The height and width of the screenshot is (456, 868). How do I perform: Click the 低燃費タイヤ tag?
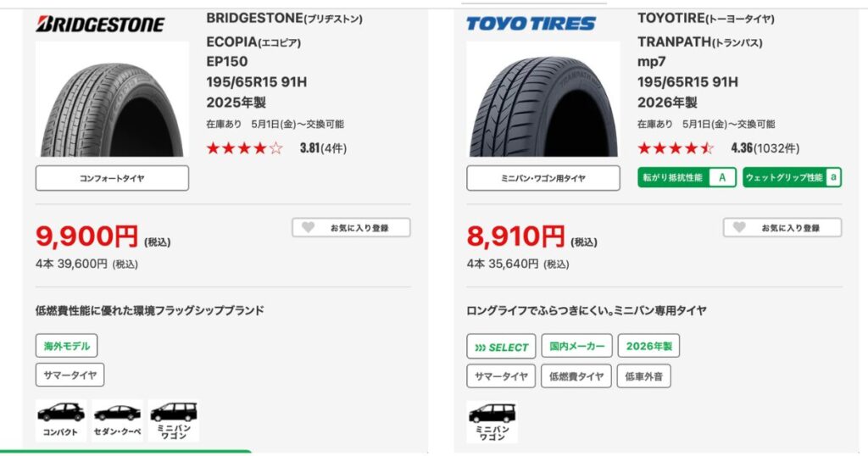click(576, 375)
